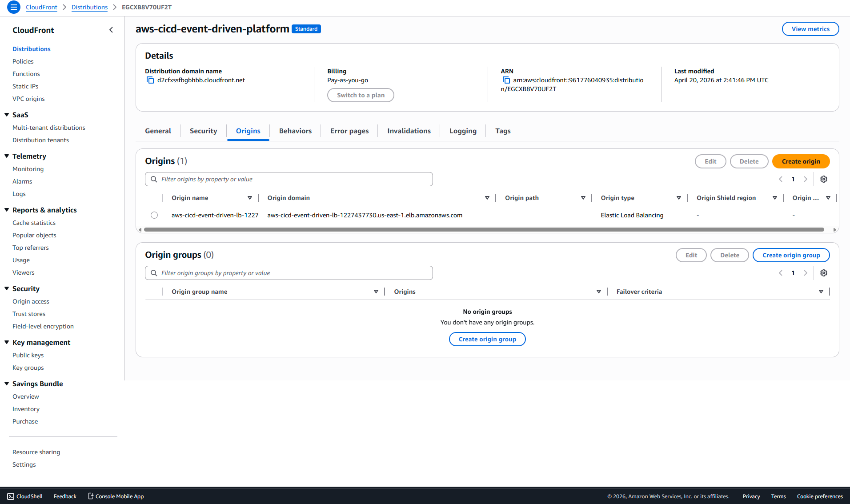Sort origin groups by Origins column
The width and height of the screenshot is (850, 504).
pyautogui.click(x=599, y=292)
